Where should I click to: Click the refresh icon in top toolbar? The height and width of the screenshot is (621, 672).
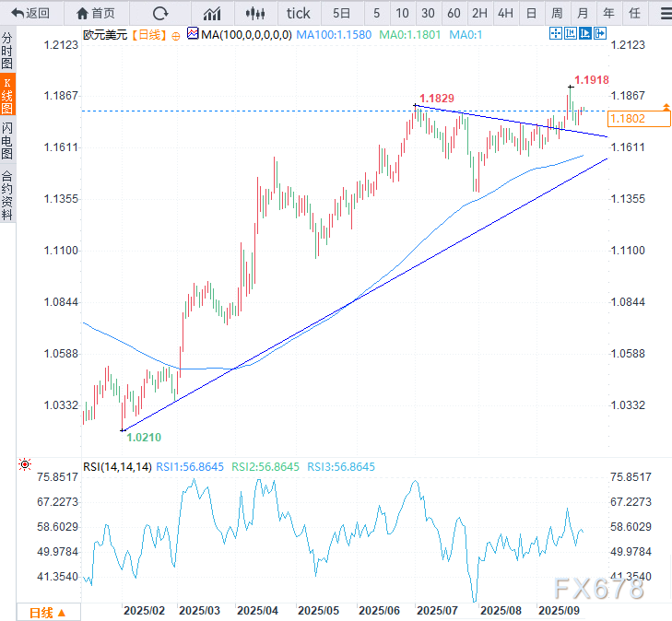[x=160, y=13]
